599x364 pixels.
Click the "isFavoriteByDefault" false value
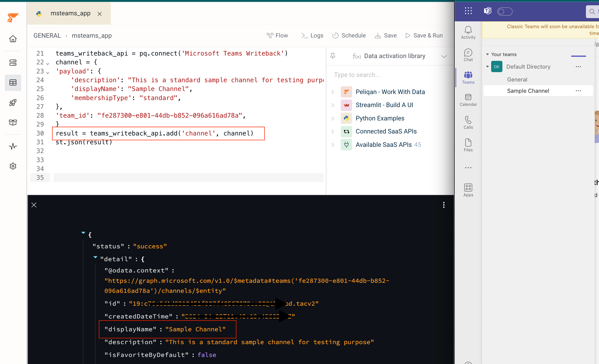(x=207, y=355)
